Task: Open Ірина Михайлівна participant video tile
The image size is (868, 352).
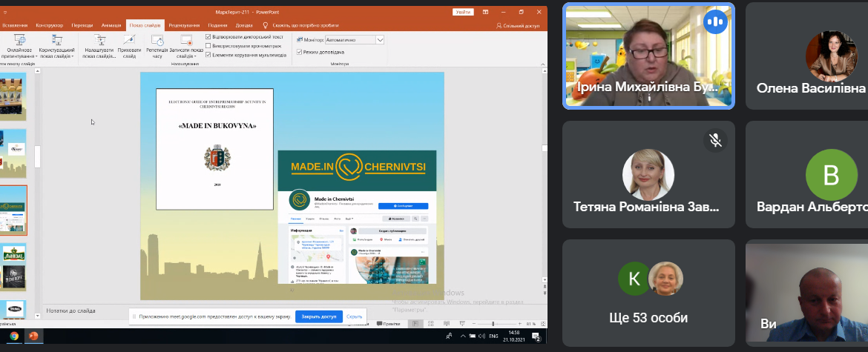Action: [649, 56]
